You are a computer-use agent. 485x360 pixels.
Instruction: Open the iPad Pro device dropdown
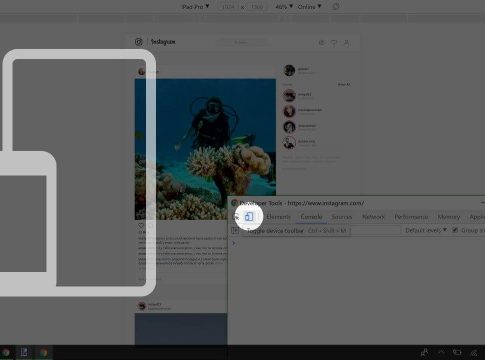[196, 6]
